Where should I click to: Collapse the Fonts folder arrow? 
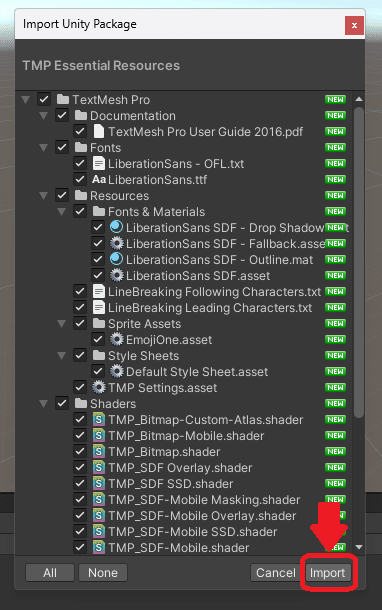pyautogui.click(x=44, y=147)
